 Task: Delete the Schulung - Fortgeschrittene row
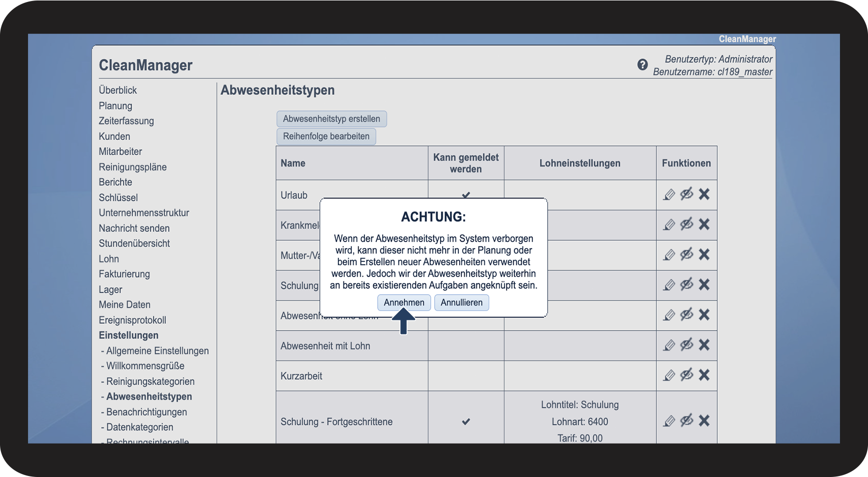pos(704,421)
